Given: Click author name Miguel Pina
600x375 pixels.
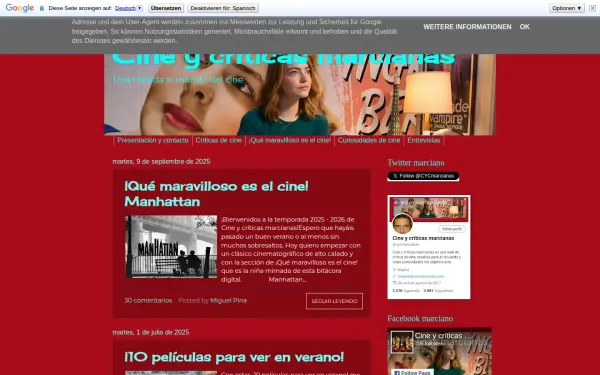Looking at the screenshot, I should (x=228, y=300).
